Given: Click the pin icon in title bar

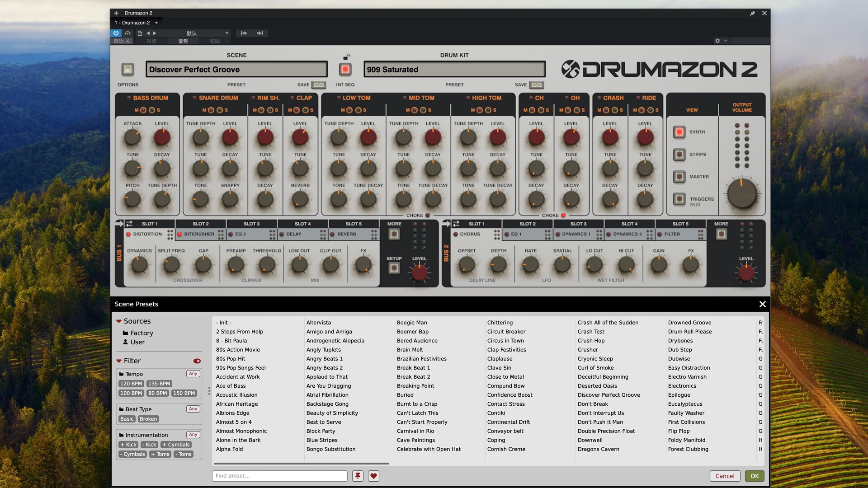Looking at the screenshot, I should pyautogui.click(x=752, y=13).
